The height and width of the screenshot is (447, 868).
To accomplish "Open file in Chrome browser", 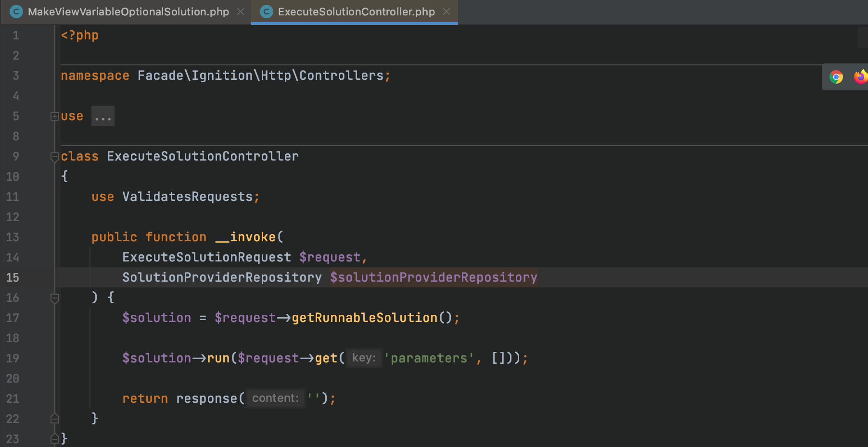I will pyautogui.click(x=836, y=77).
